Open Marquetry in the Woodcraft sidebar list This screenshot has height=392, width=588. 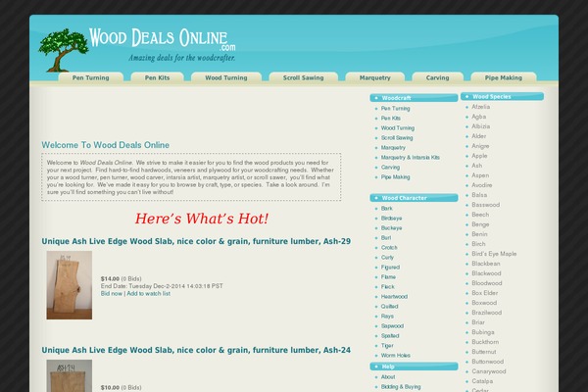(393, 147)
